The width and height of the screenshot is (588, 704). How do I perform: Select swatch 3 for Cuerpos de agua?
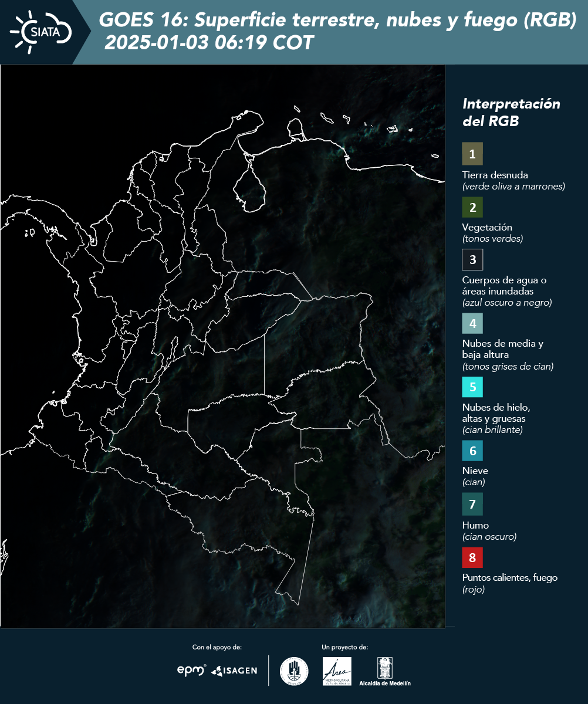(472, 259)
